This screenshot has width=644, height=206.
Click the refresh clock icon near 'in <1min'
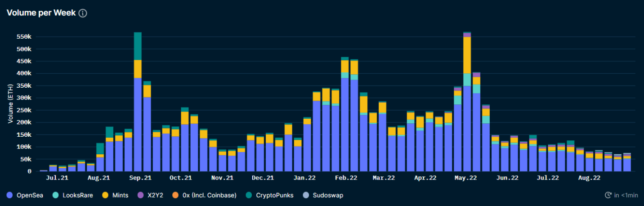point(608,195)
